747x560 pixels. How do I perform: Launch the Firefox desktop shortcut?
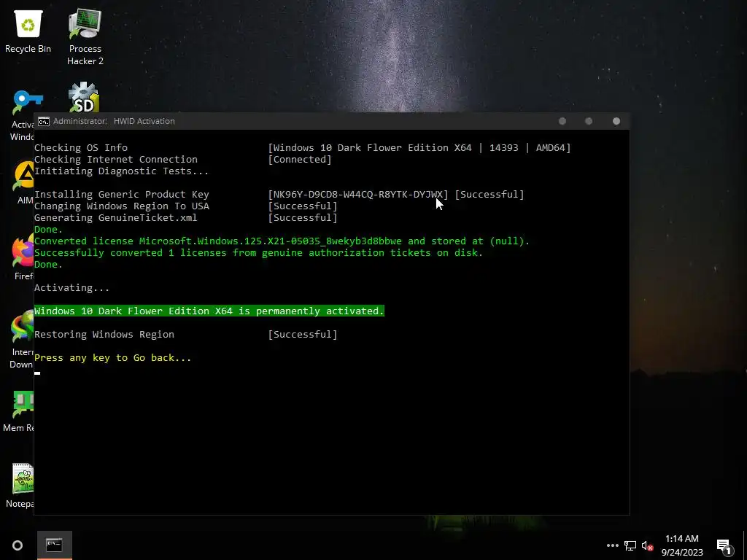pyautogui.click(x=23, y=258)
